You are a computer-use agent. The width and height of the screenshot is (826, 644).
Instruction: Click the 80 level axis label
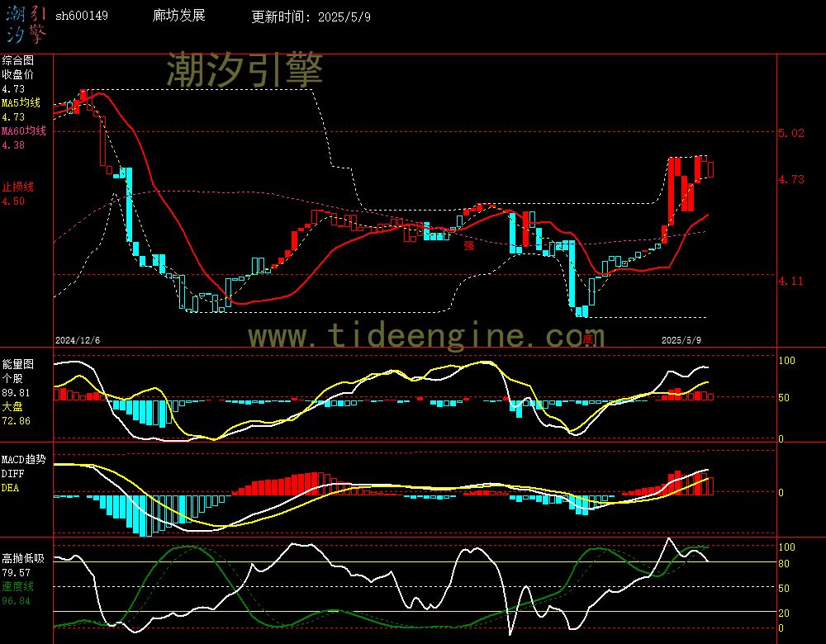tap(784, 564)
